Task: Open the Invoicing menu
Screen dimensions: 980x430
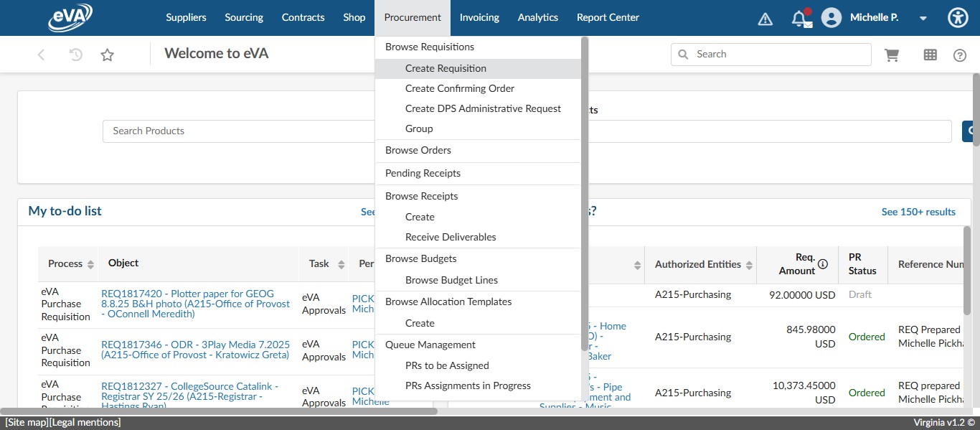Action: pos(479,17)
